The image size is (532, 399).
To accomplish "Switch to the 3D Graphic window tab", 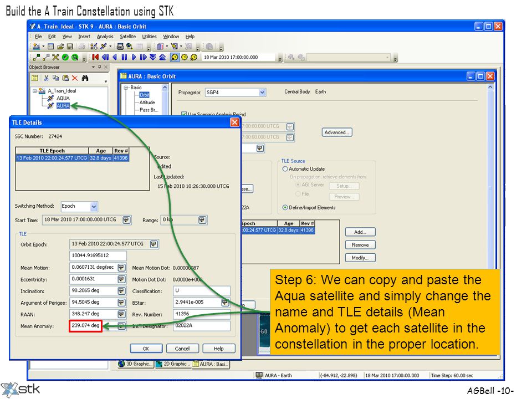I will coord(135,364).
